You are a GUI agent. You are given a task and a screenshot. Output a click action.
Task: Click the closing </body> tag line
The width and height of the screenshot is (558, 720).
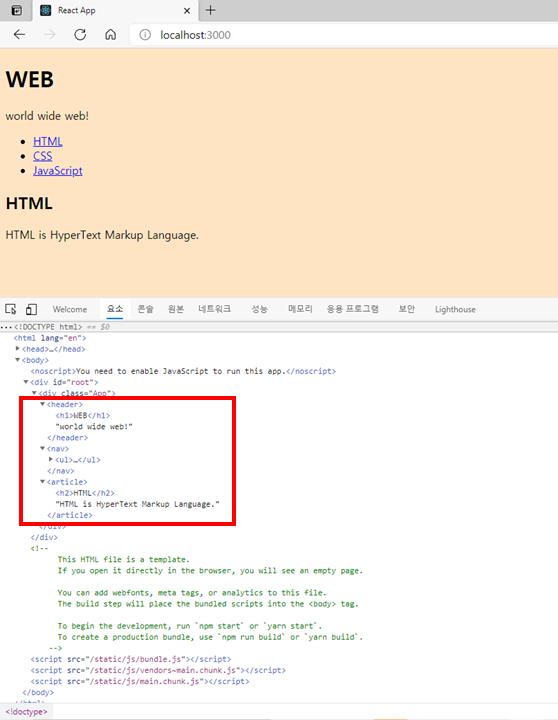point(38,692)
